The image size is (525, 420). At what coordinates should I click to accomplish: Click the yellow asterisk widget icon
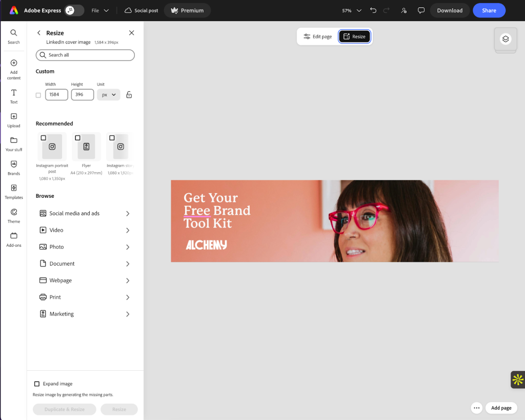click(518, 380)
